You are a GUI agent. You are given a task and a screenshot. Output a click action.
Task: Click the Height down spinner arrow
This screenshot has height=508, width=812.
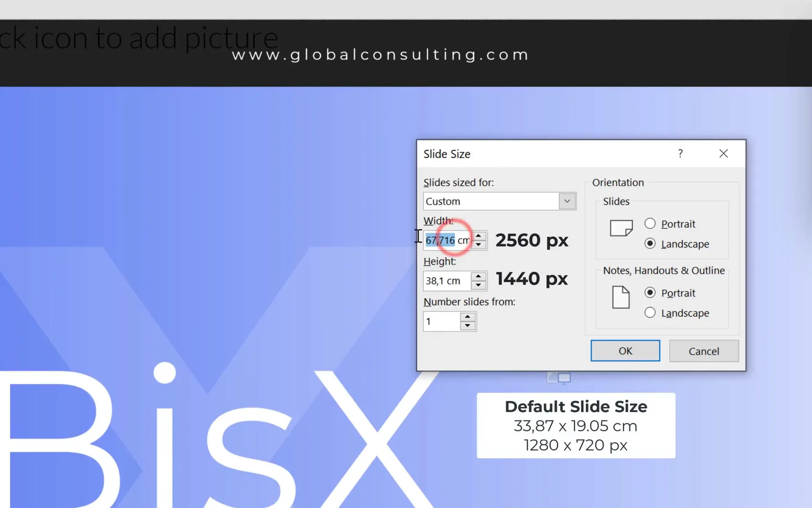[479, 286]
